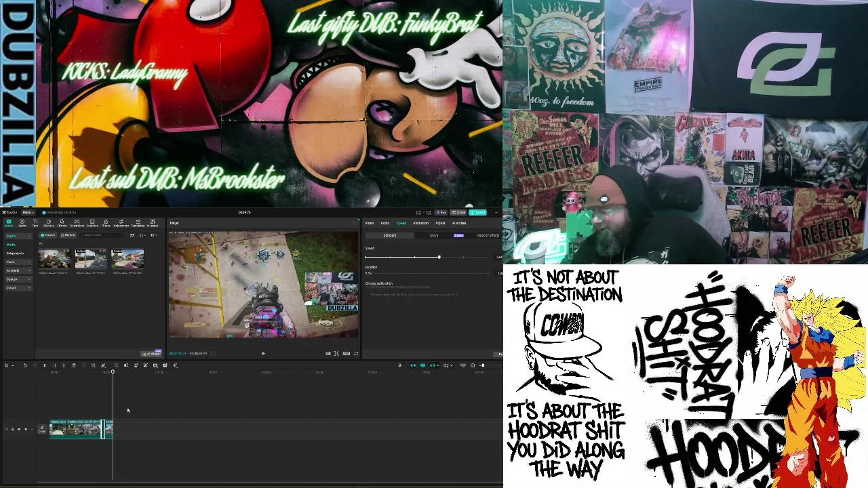The width and height of the screenshot is (868, 488).
Task: Click the Import button in media panel
Action: point(48,235)
